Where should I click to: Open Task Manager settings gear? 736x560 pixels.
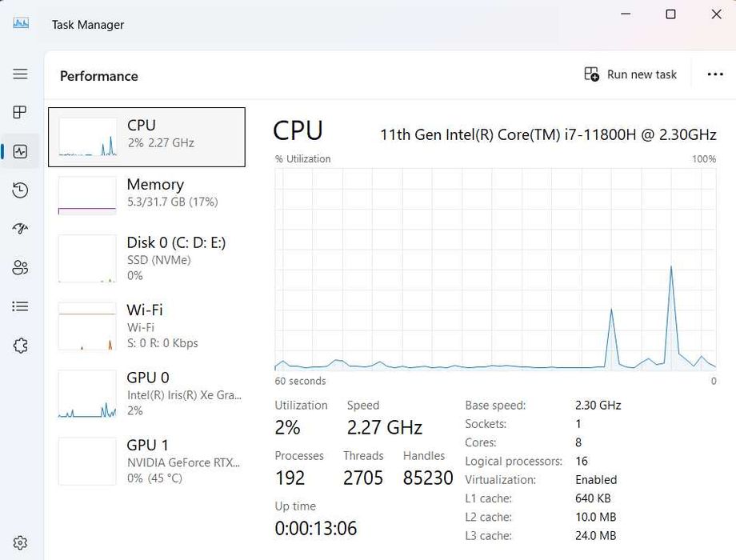tap(20, 542)
